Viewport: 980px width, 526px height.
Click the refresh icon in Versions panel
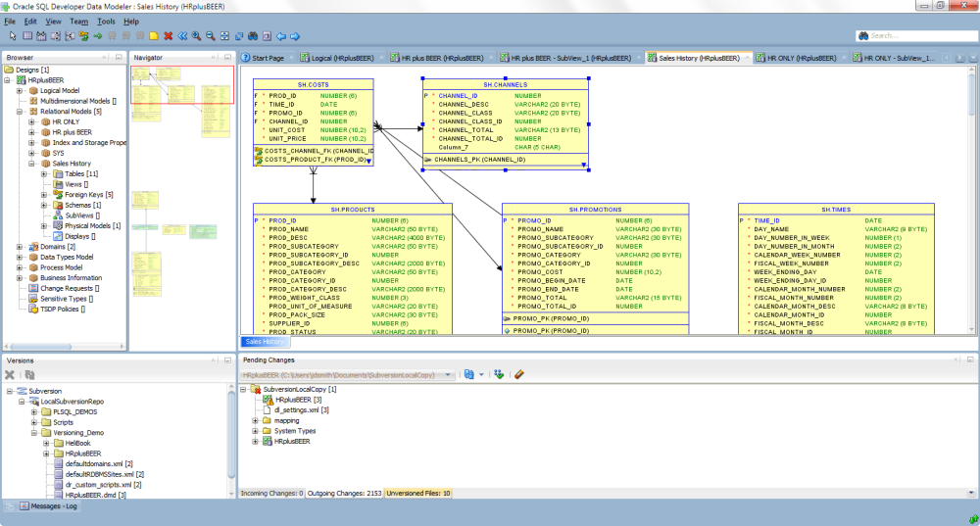point(29,375)
